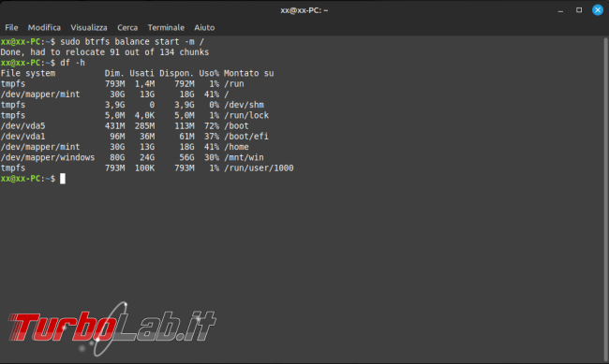609x364 pixels.
Task: Click the '/run' mount point
Action: pyautogui.click(x=234, y=84)
